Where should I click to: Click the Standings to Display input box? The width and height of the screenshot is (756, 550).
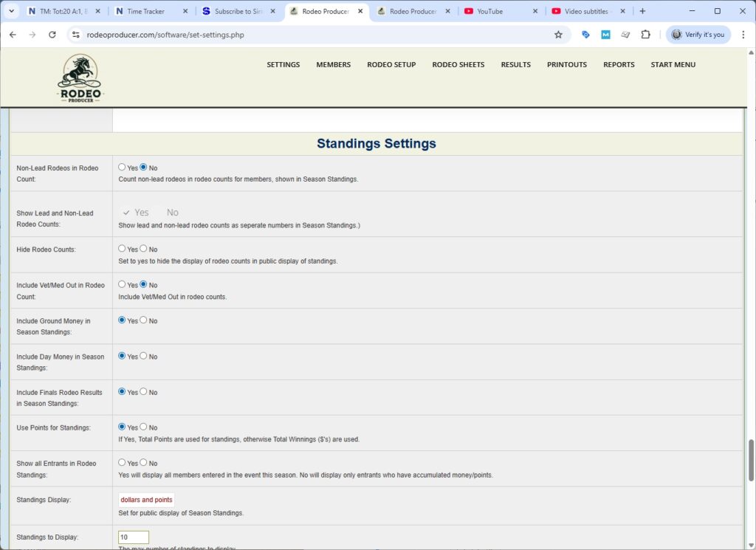click(133, 537)
